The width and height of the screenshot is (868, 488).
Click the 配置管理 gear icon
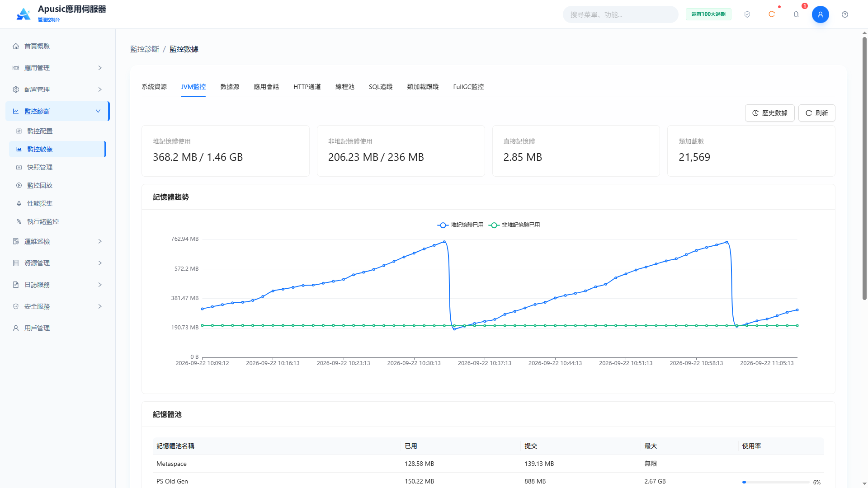16,89
